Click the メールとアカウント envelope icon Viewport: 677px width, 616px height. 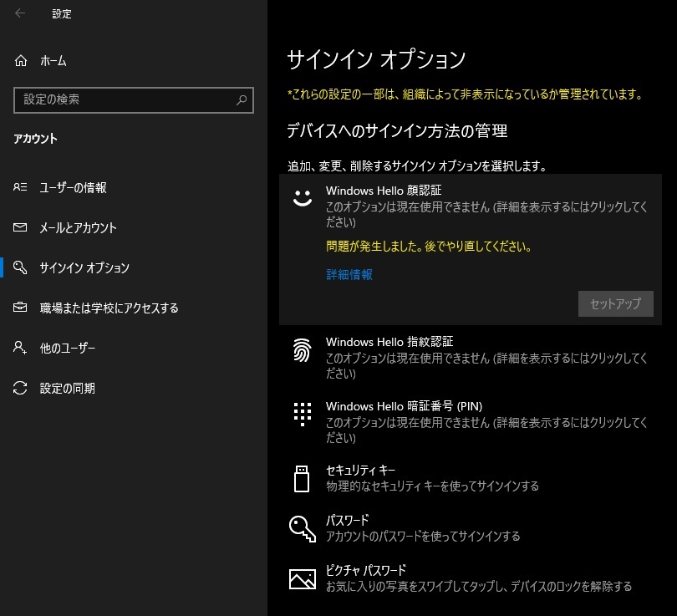[20, 227]
